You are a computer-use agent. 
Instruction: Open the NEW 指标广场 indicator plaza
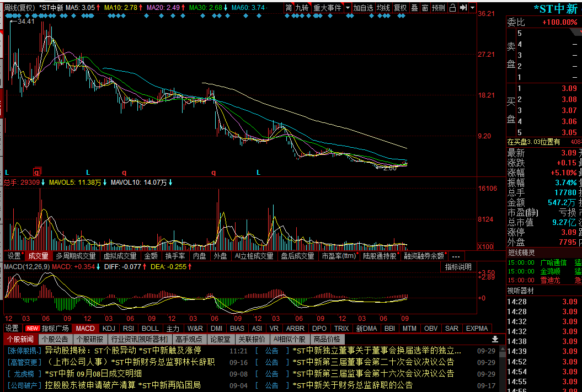pos(47,328)
